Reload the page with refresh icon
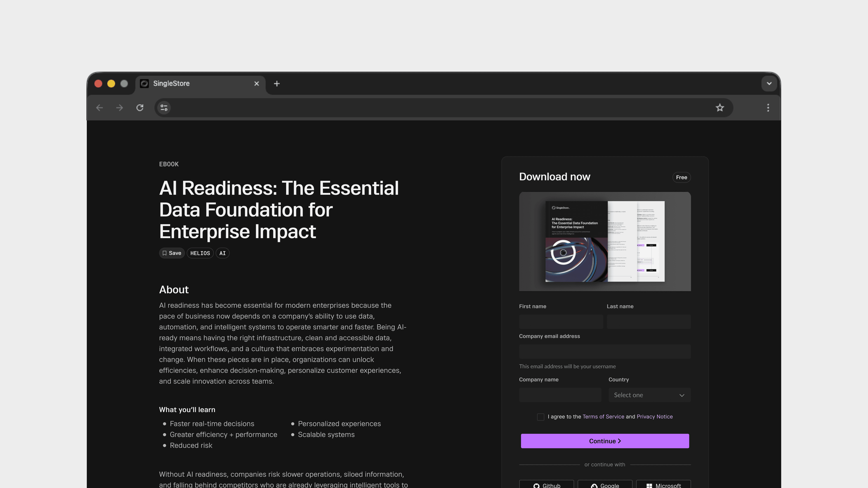Viewport: 868px width, 488px height. click(140, 108)
